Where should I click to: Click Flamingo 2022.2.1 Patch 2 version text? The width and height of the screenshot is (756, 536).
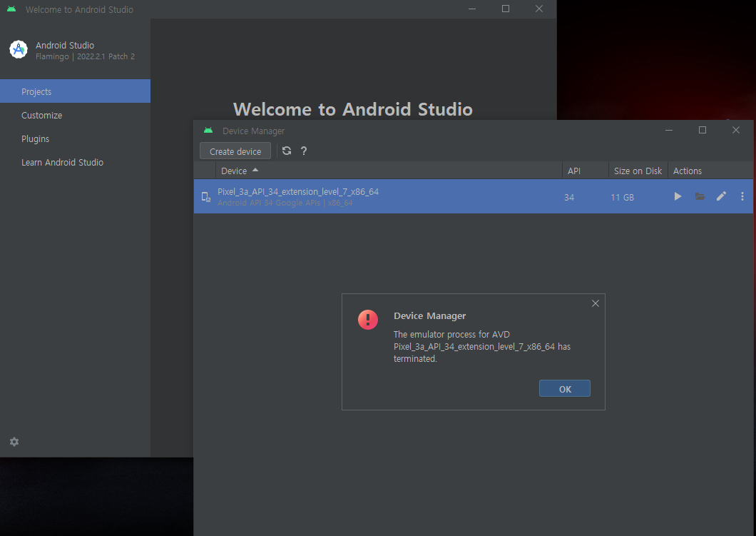85,56
